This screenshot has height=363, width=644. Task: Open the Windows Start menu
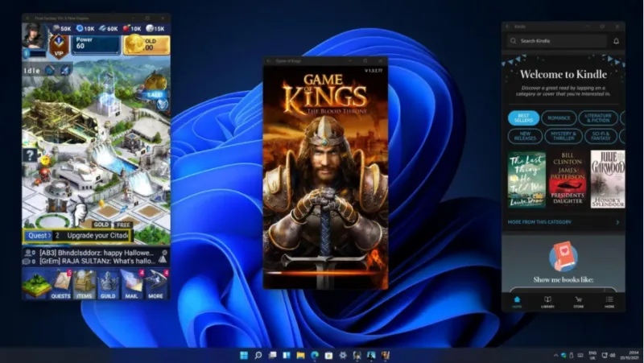point(244,355)
